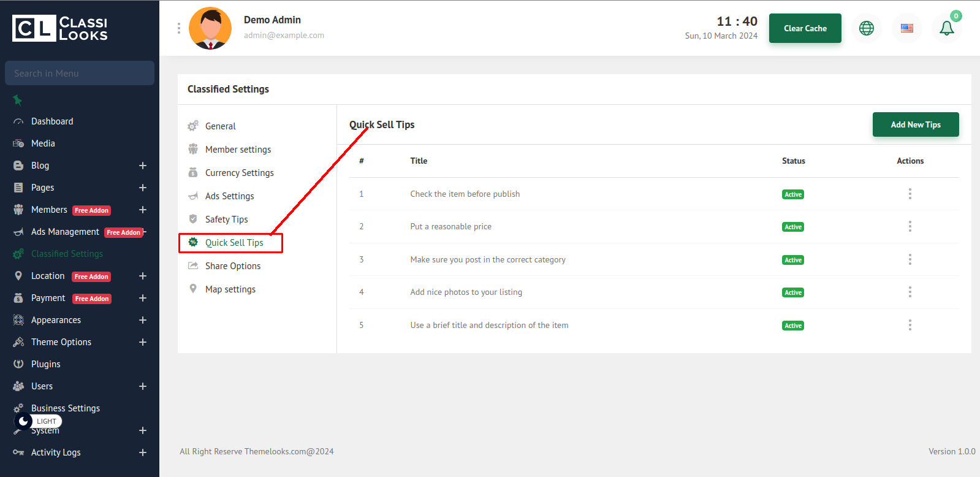This screenshot has height=477, width=980.
Task: Toggle Active status badge of tip 5
Action: 792,326
